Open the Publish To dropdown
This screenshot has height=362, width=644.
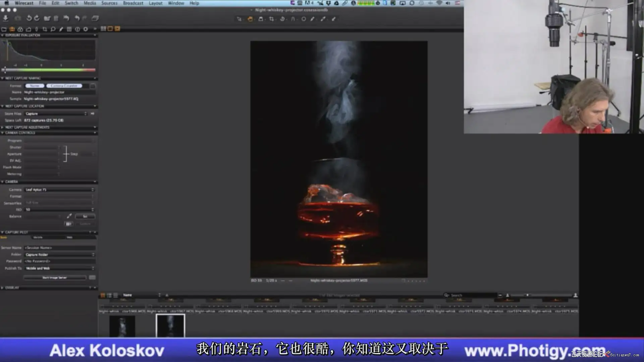(x=59, y=268)
